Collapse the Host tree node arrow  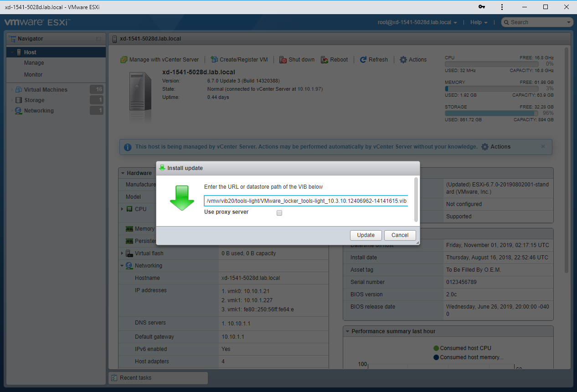pyautogui.click(x=12, y=52)
